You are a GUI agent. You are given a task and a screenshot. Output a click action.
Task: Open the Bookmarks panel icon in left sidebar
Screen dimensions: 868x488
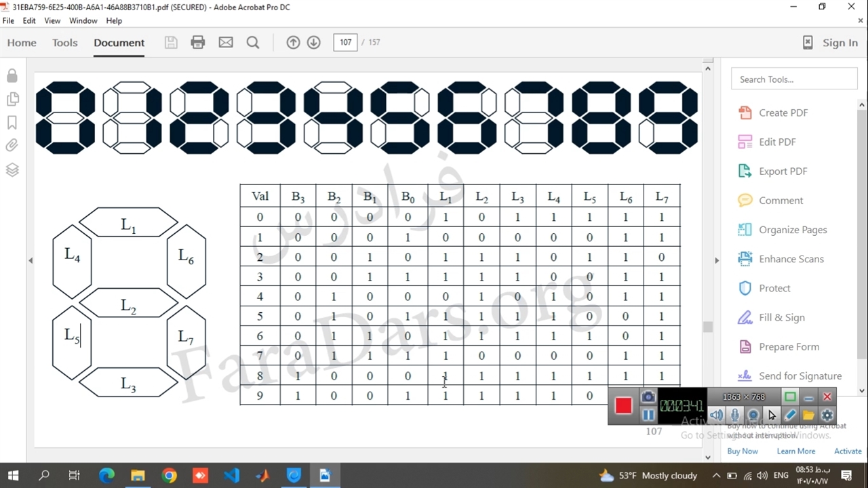click(x=12, y=123)
